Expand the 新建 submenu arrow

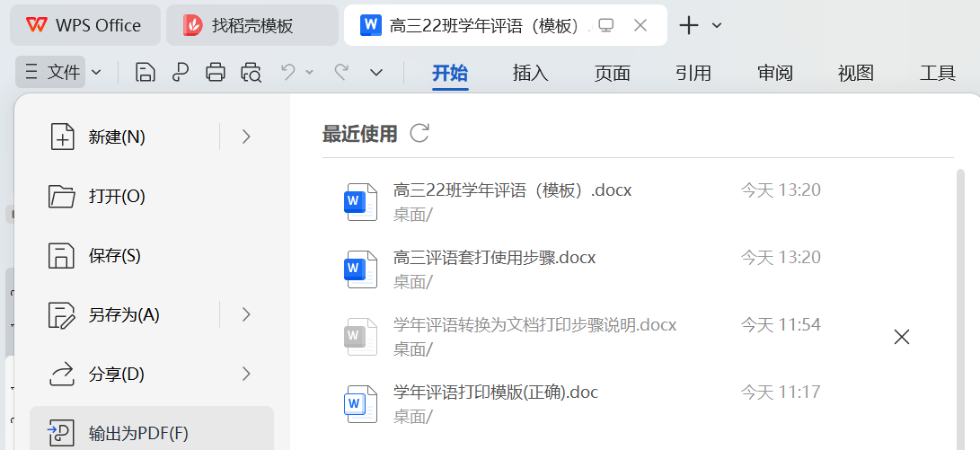[246, 137]
